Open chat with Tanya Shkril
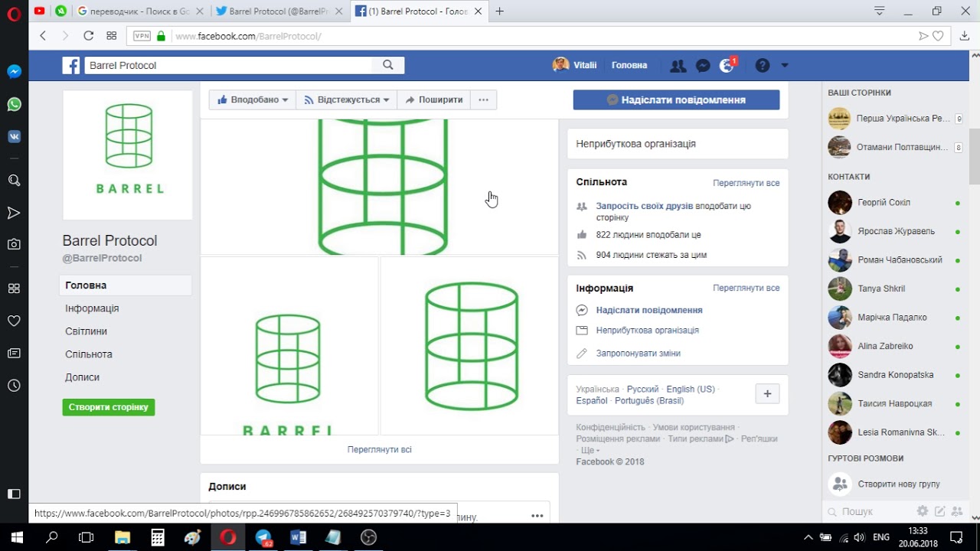 click(893, 289)
